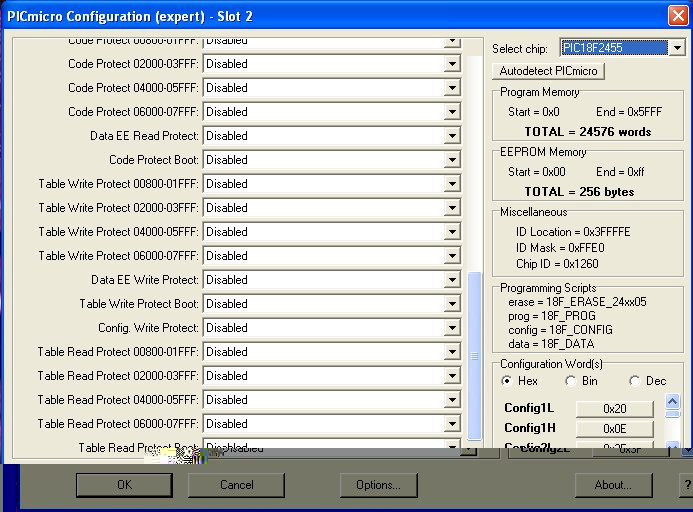Open Table Write Protect 00800-01FFF dropdown
Screen dimensions: 693x512
coord(452,184)
